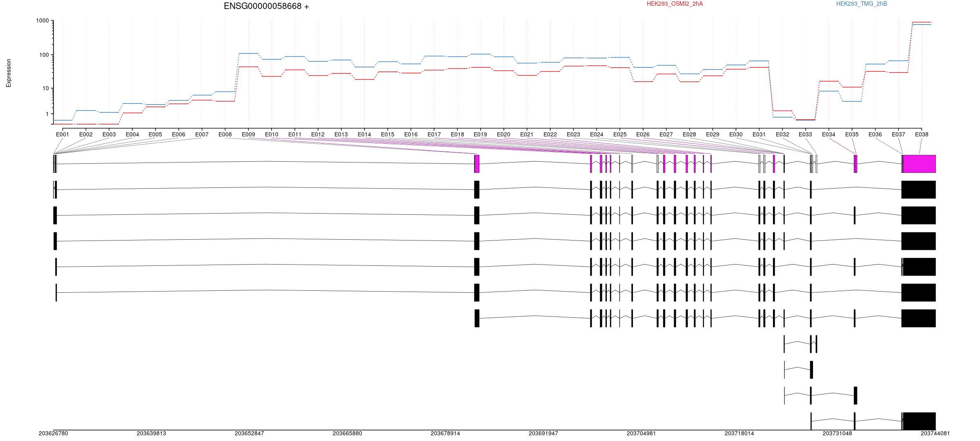Click exon bin label E015
The image size is (980, 441).
pyautogui.click(x=388, y=134)
